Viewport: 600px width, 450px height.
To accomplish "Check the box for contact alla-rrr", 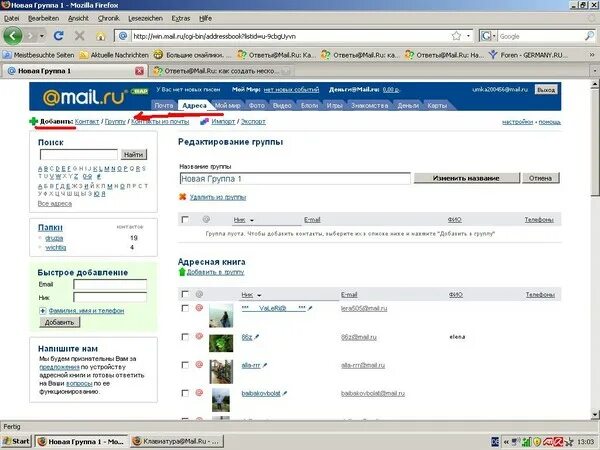I will (x=185, y=365).
